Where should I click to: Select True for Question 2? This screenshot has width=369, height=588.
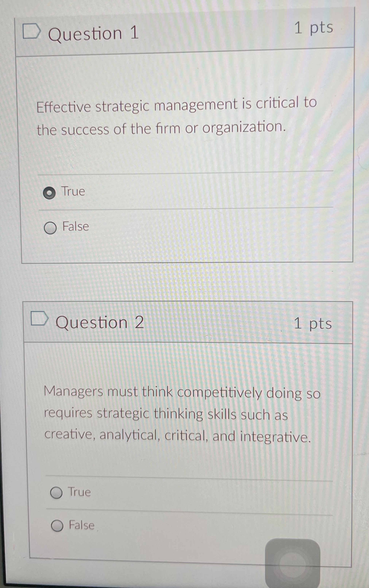57,493
